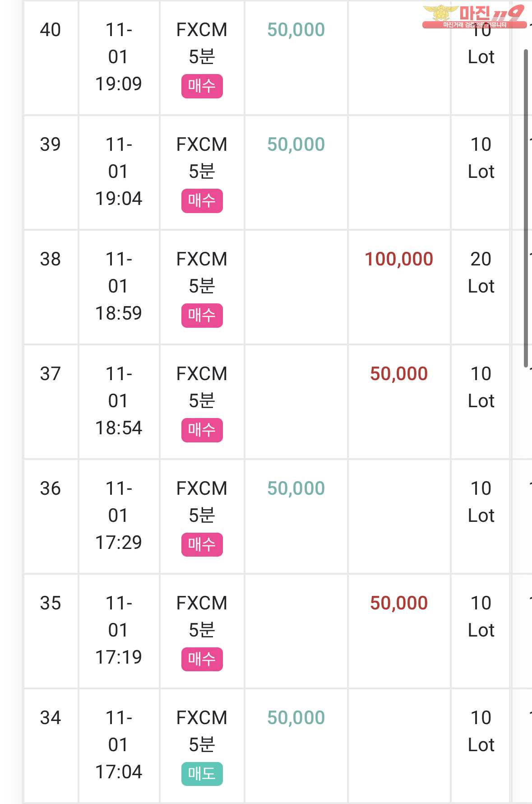
Task: Select the red 50,000 amount in row 37
Action: tap(399, 374)
